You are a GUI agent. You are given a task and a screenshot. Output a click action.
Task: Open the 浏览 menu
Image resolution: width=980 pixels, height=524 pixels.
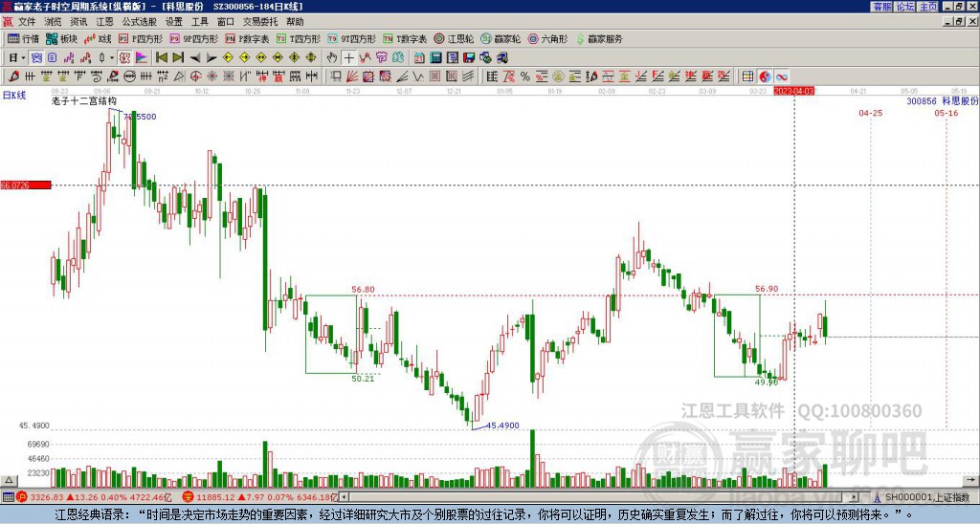click(53, 22)
